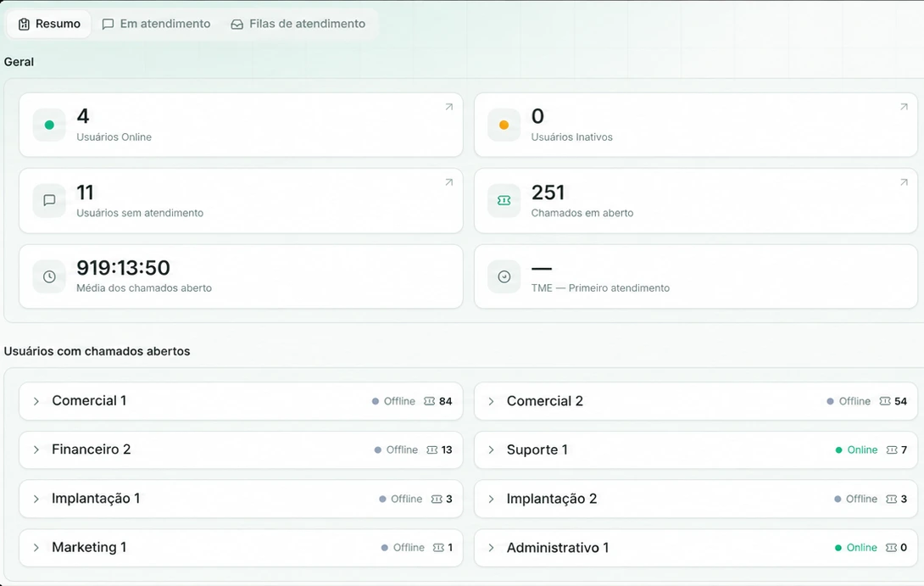Click the 251 open tickets count
The width and height of the screenshot is (924, 586).
(x=548, y=193)
